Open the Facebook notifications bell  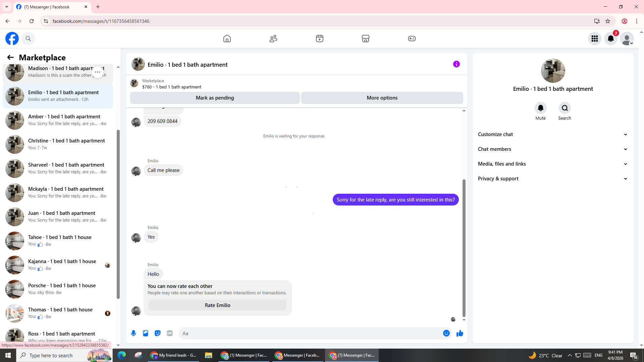pyautogui.click(x=610, y=39)
